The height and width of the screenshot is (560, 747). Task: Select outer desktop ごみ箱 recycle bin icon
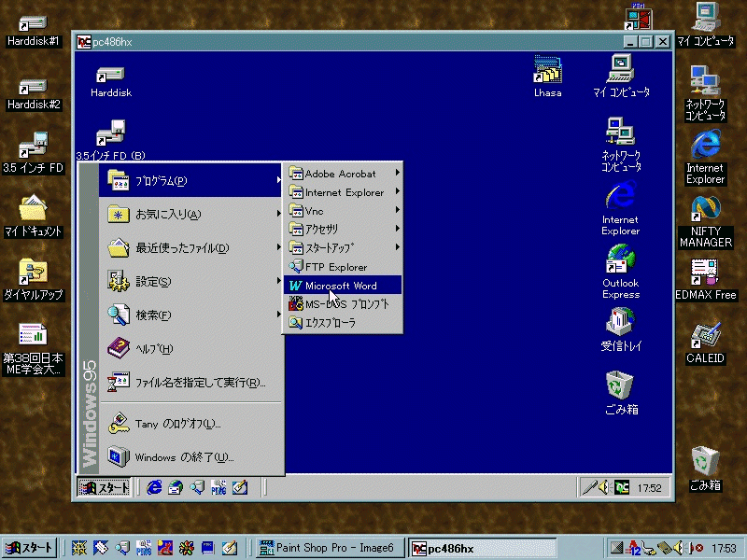(x=705, y=469)
